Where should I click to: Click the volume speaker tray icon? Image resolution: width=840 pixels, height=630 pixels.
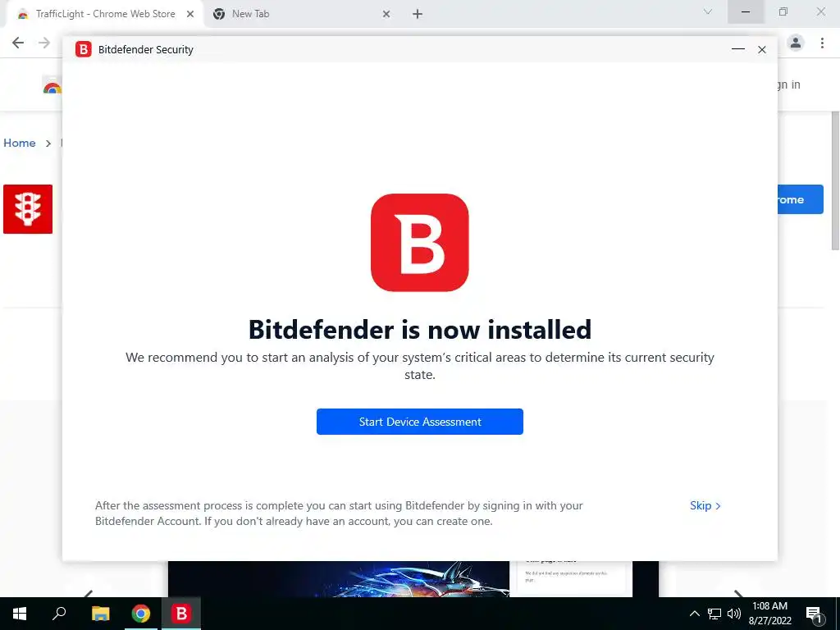734,614
